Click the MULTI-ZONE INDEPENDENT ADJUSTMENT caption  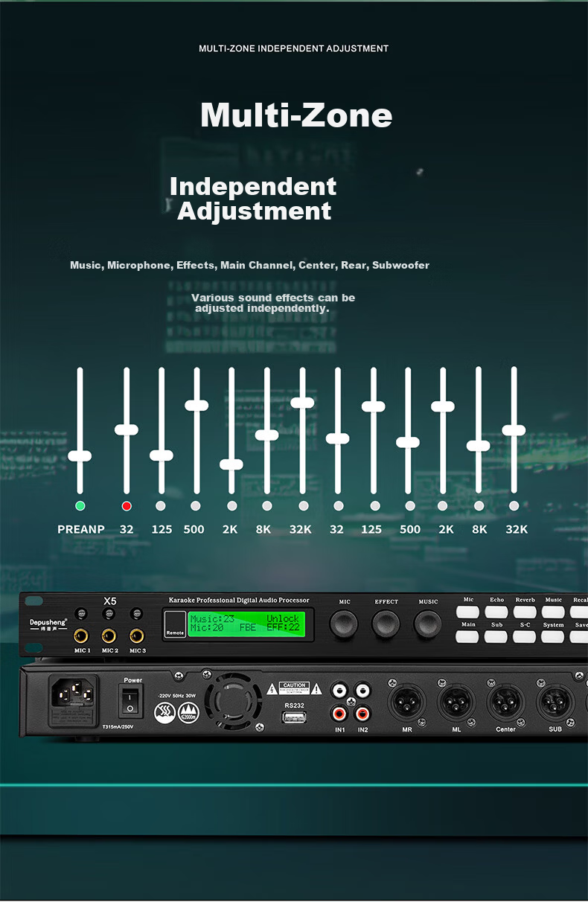coord(294,48)
